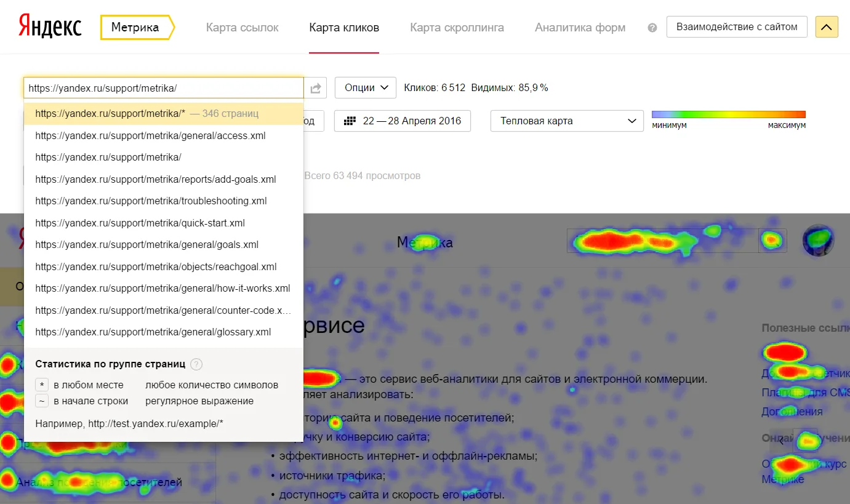
Task: Open the Карта скроллинга tab
Action: 457,28
